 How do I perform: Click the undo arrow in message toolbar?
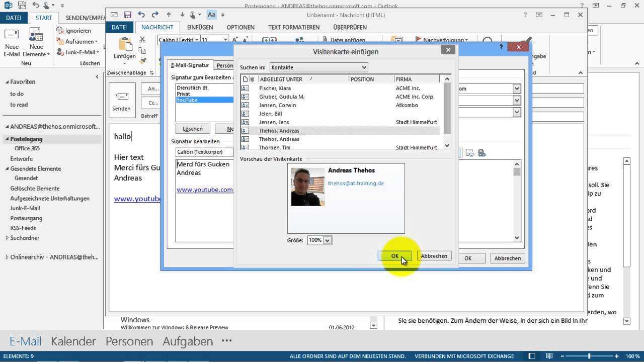[x=141, y=15]
